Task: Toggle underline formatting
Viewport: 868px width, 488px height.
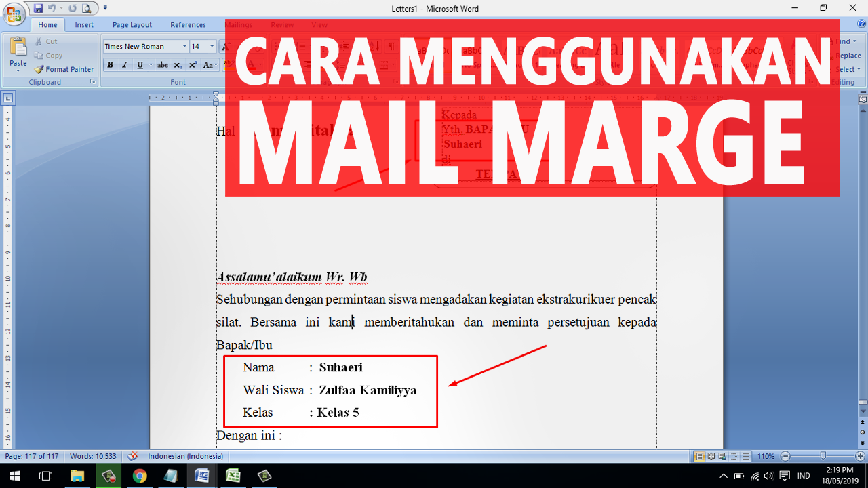Action: (x=140, y=65)
